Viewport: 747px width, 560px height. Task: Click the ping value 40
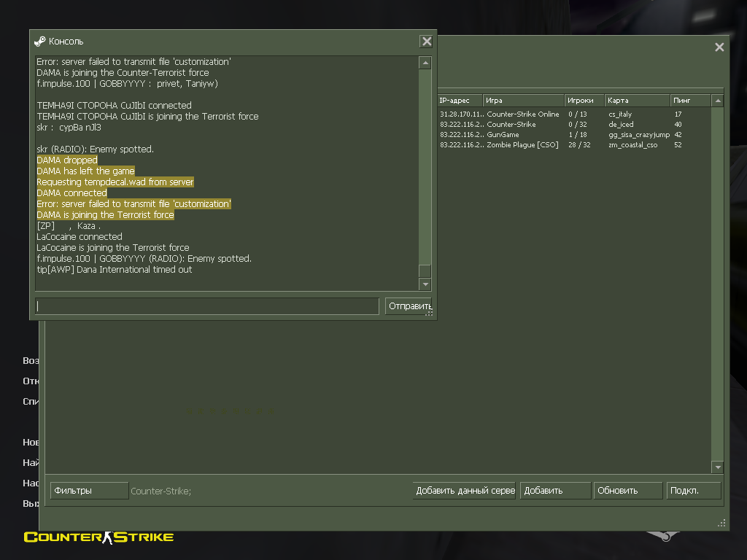coord(678,124)
